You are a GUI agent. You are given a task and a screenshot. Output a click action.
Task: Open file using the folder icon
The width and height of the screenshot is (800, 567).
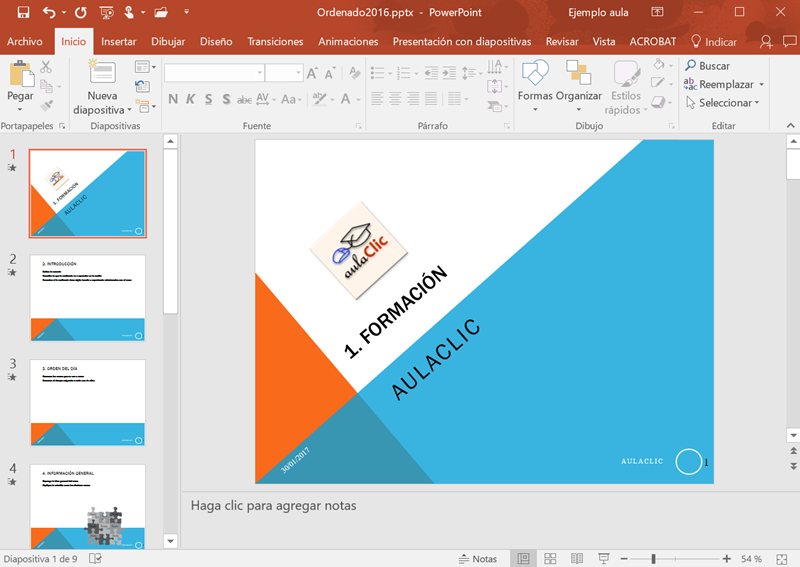click(161, 12)
